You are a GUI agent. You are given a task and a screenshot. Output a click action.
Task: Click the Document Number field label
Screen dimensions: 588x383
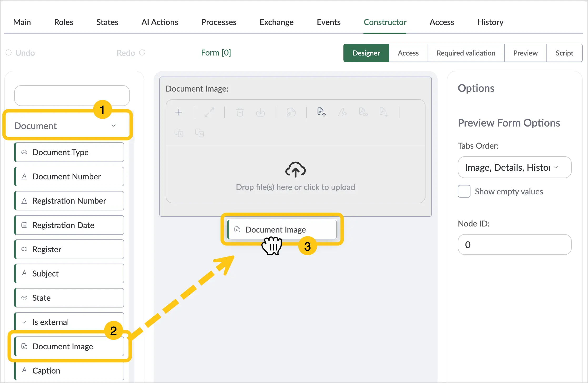pos(67,177)
